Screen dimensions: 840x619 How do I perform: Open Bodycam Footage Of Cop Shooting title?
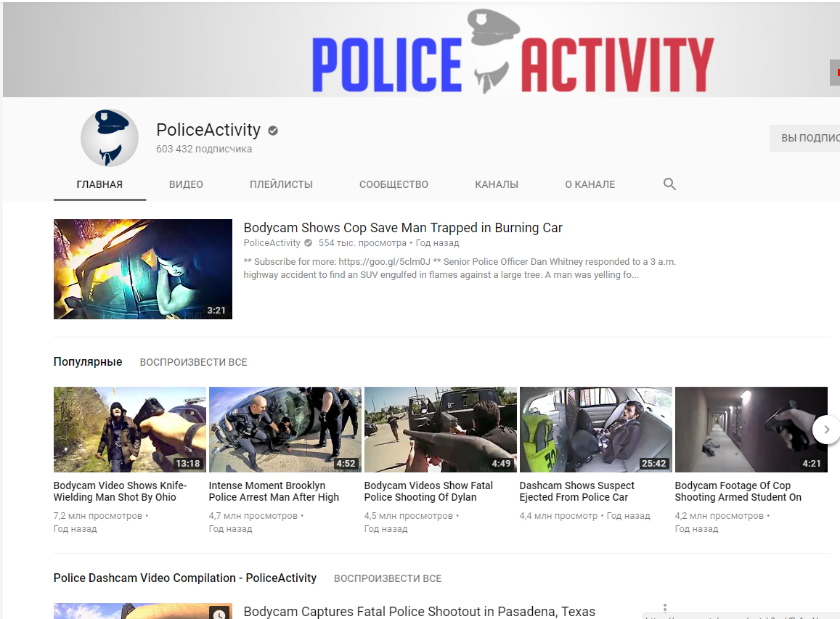point(738,491)
